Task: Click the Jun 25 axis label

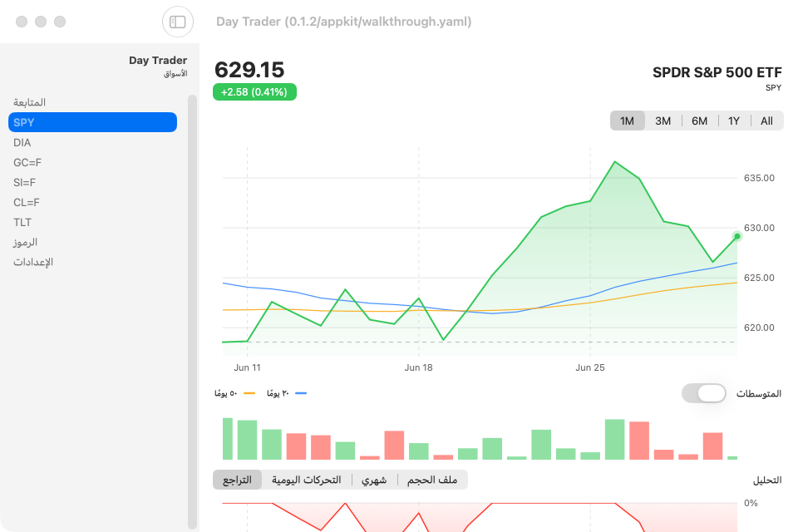Action: click(x=590, y=367)
